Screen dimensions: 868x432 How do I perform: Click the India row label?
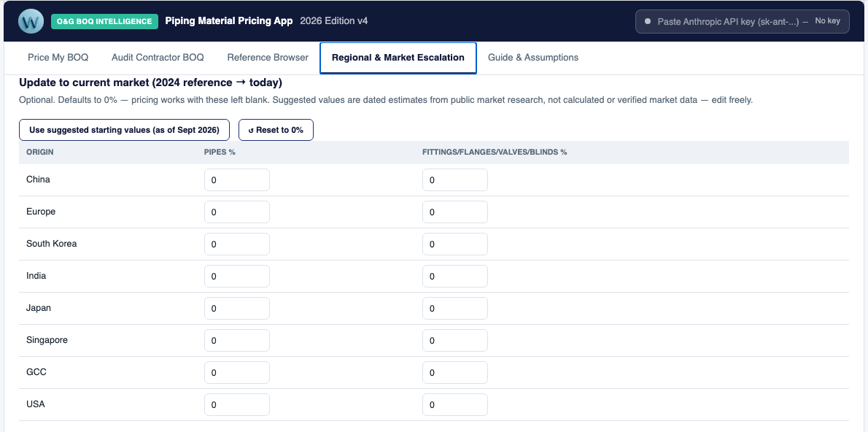(36, 276)
